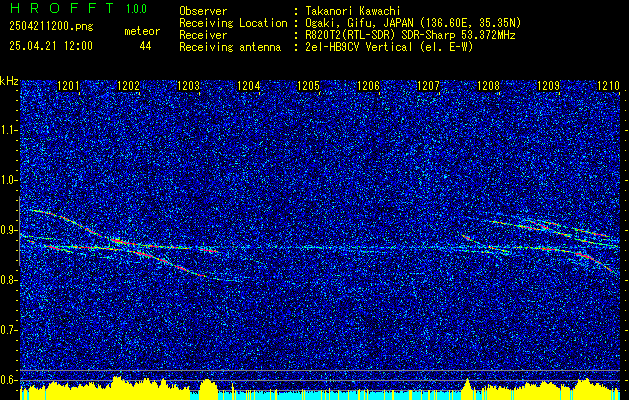Click the 1203 time marker
The height and width of the screenshot is (400, 629).
[x=189, y=86]
